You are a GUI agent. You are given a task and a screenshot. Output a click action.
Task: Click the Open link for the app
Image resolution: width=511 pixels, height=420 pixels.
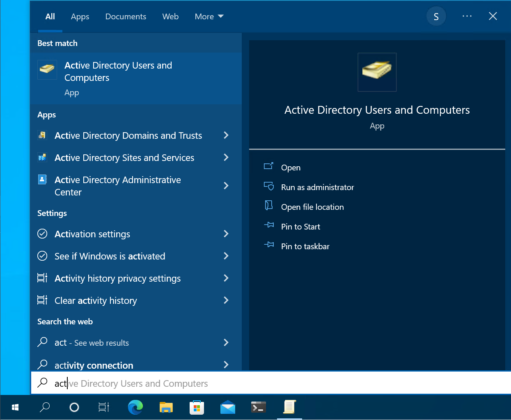(x=291, y=168)
